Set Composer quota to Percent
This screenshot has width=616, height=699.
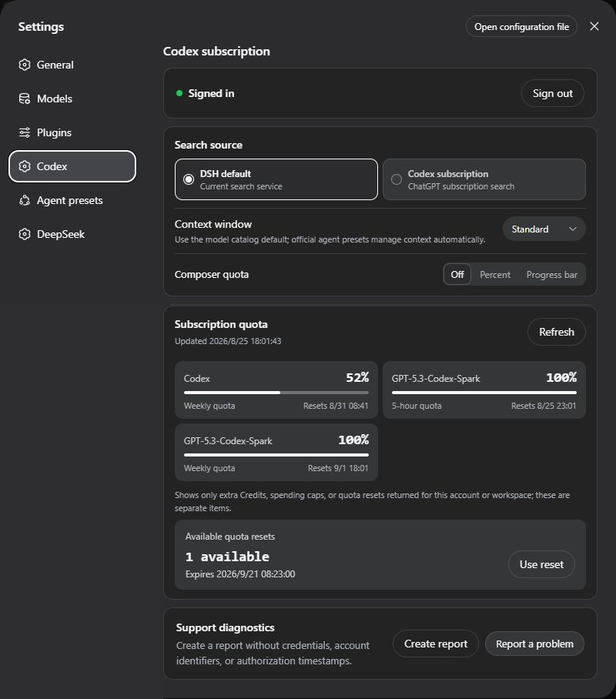(494, 275)
